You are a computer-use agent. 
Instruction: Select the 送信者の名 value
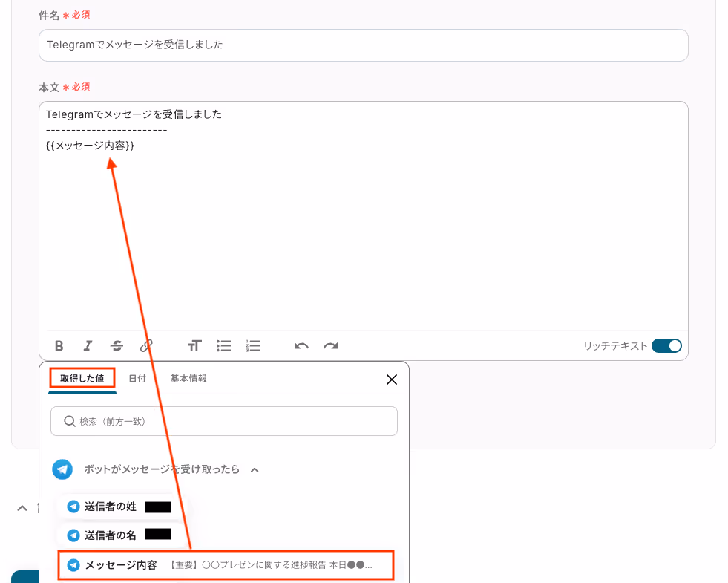coord(119,535)
